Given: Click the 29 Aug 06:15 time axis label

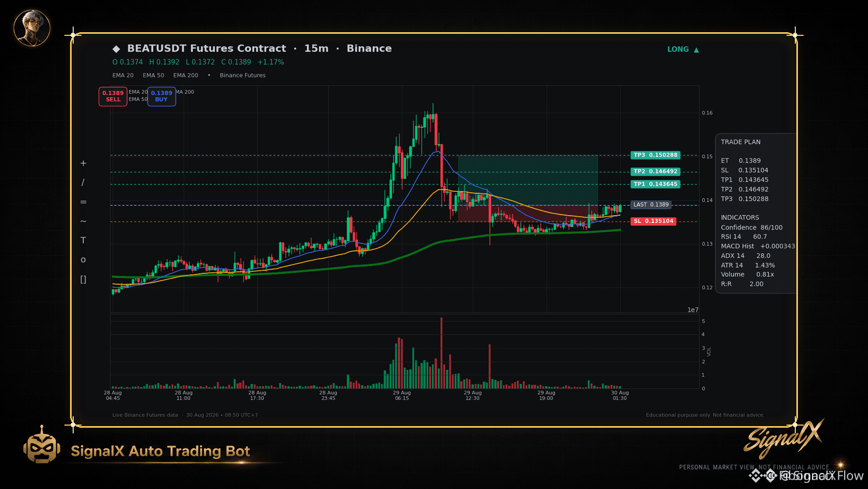Looking at the screenshot, I should point(402,395).
